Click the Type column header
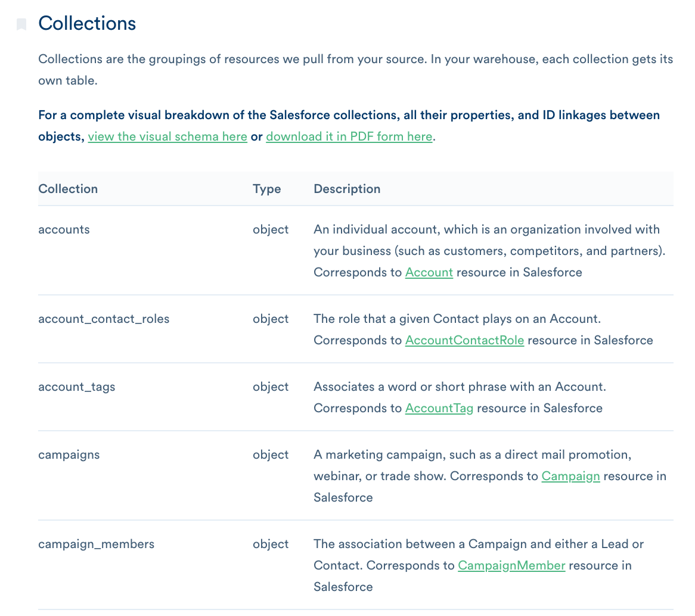 pos(267,189)
